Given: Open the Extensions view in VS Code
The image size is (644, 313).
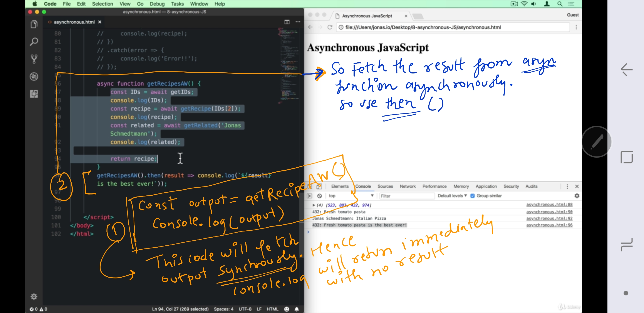Looking at the screenshot, I should [x=34, y=94].
